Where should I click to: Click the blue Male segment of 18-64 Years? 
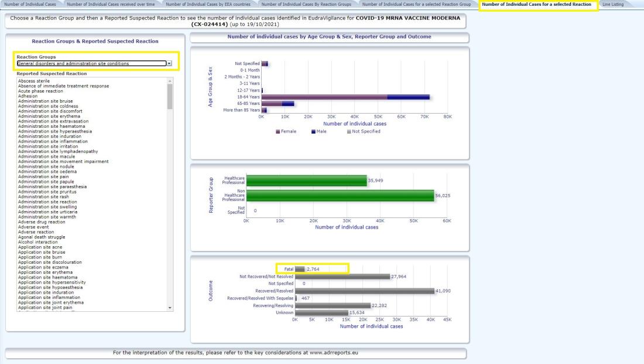(408, 97)
